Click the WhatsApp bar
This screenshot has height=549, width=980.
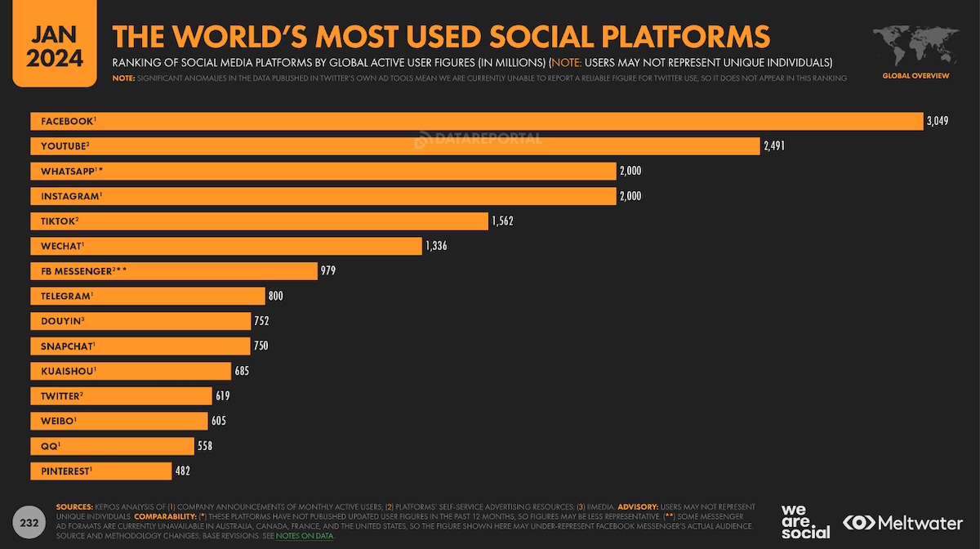pyautogui.click(x=323, y=171)
